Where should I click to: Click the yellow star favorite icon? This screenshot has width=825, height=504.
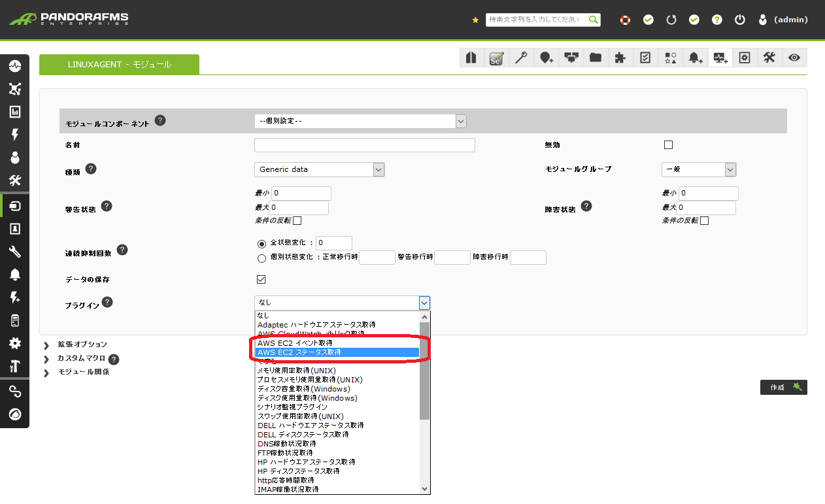(475, 20)
